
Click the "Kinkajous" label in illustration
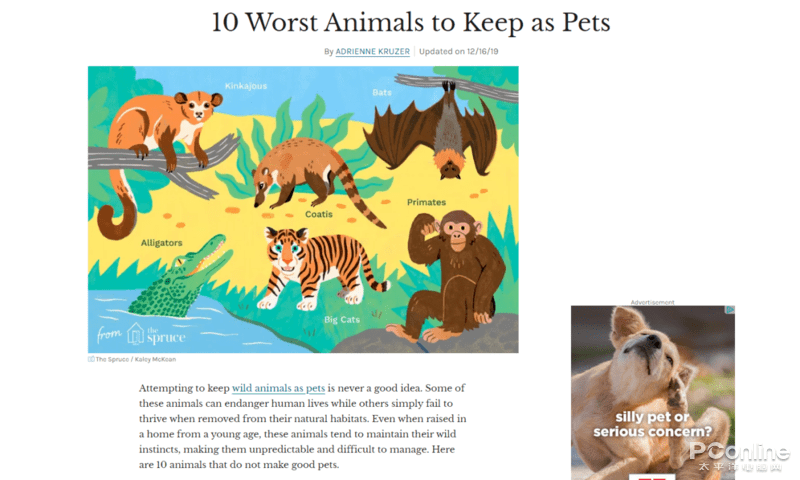(246, 86)
